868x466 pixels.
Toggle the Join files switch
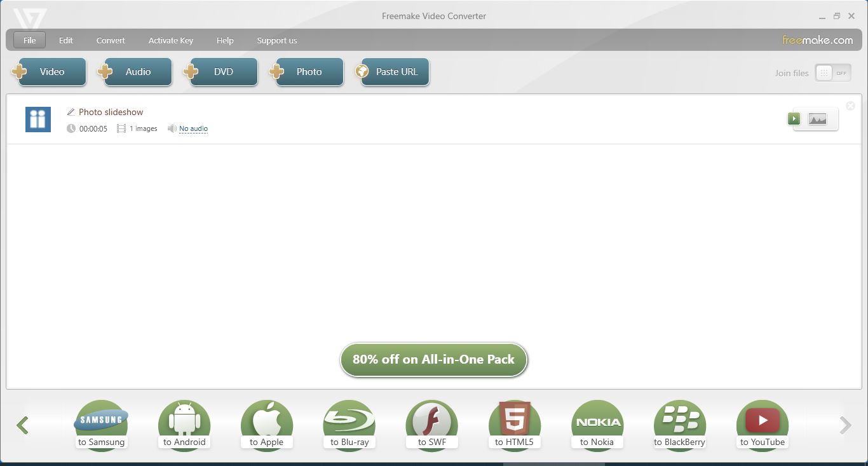pyautogui.click(x=832, y=73)
